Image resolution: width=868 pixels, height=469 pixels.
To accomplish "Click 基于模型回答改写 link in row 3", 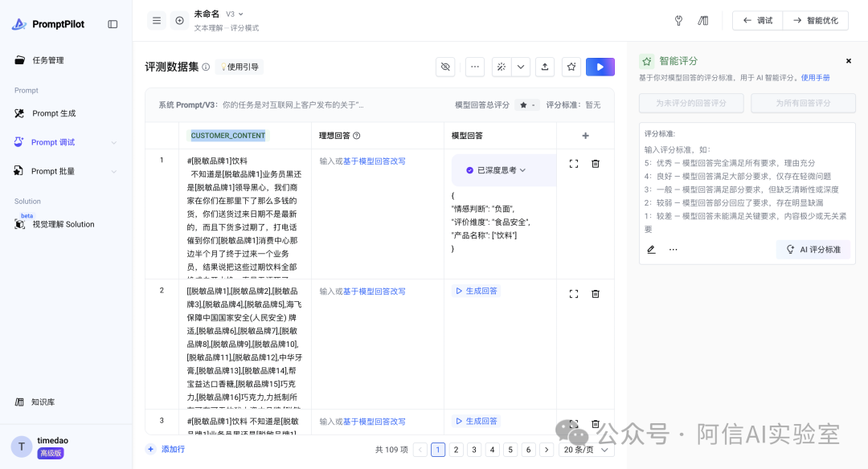I will (x=375, y=422).
